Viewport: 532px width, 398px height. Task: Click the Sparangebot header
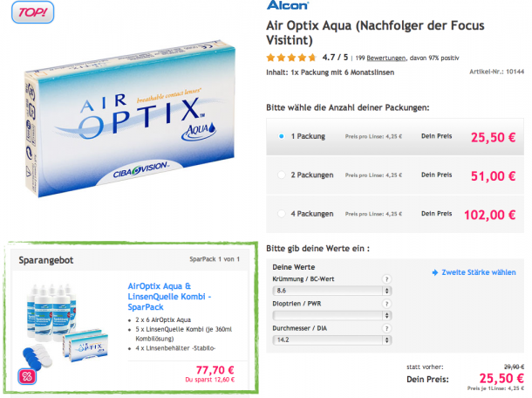tap(46, 260)
